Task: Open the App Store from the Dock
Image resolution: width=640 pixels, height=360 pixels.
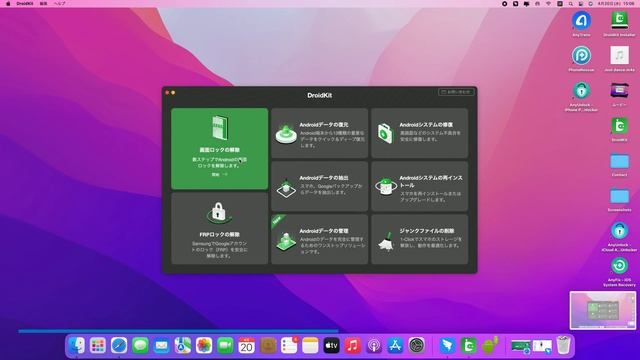Action: (x=395, y=346)
